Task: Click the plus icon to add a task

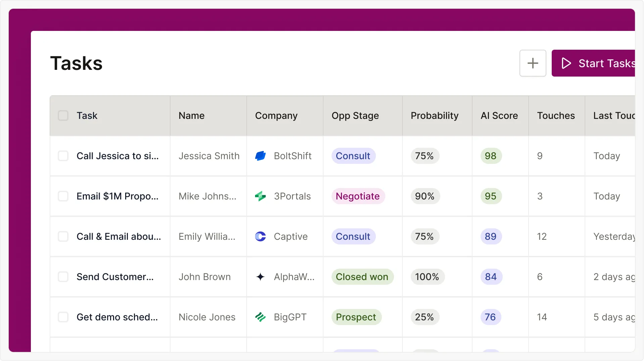Action: coord(533,63)
